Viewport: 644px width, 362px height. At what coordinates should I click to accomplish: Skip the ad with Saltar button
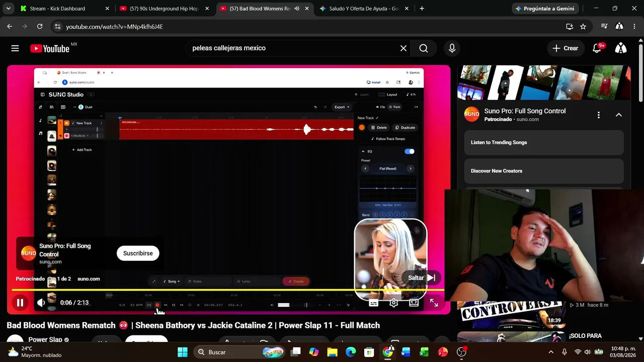[422, 278]
